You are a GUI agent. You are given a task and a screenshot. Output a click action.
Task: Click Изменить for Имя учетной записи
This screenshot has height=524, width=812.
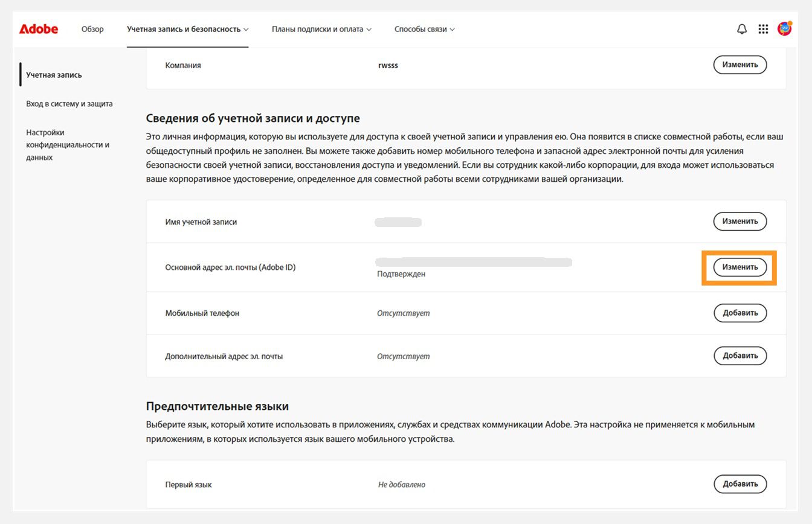pyautogui.click(x=739, y=222)
